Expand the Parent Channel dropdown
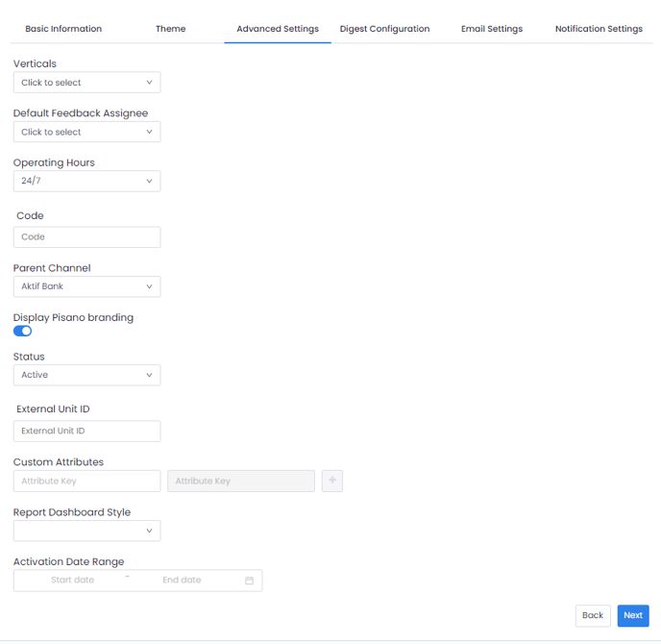The width and height of the screenshot is (661, 644). tap(86, 286)
